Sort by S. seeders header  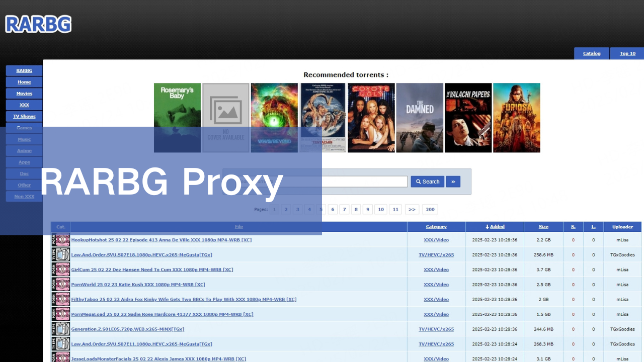(573, 227)
